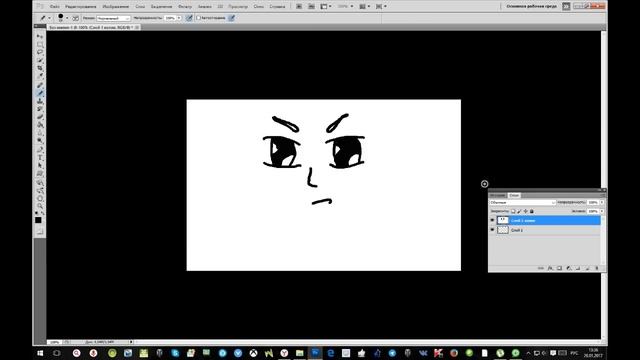640x360 pixels.
Task: Toggle lock all for the layer
Action: point(532,211)
